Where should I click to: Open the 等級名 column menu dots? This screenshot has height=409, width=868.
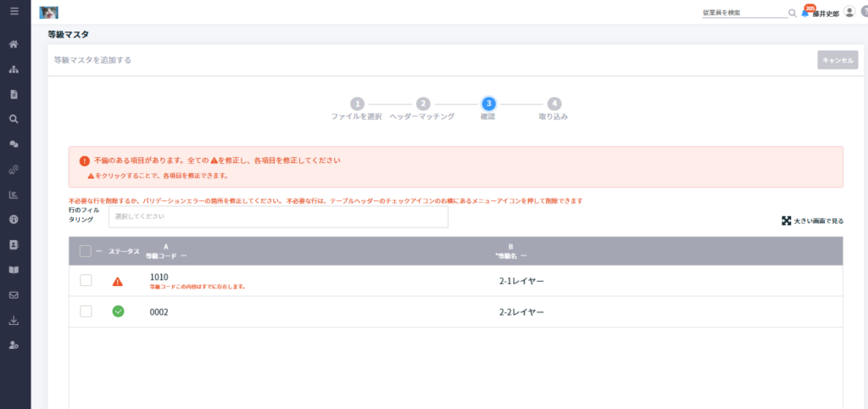pyautogui.click(x=523, y=256)
